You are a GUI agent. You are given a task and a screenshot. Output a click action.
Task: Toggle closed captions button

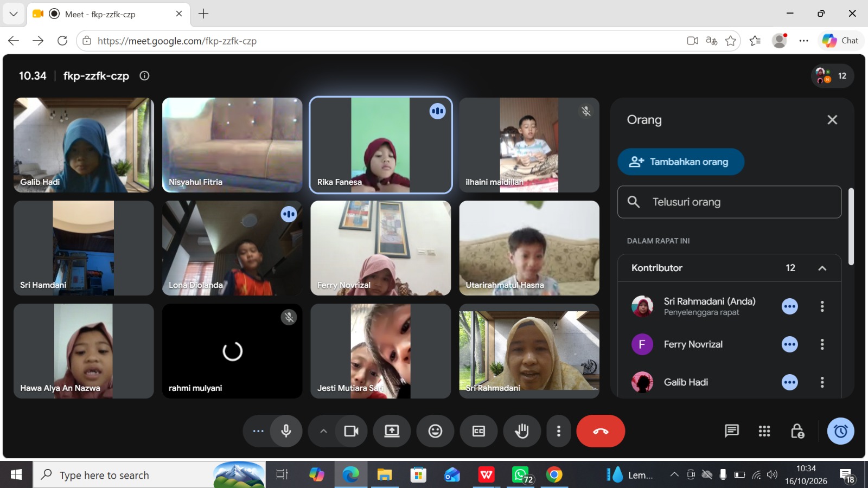click(x=478, y=431)
